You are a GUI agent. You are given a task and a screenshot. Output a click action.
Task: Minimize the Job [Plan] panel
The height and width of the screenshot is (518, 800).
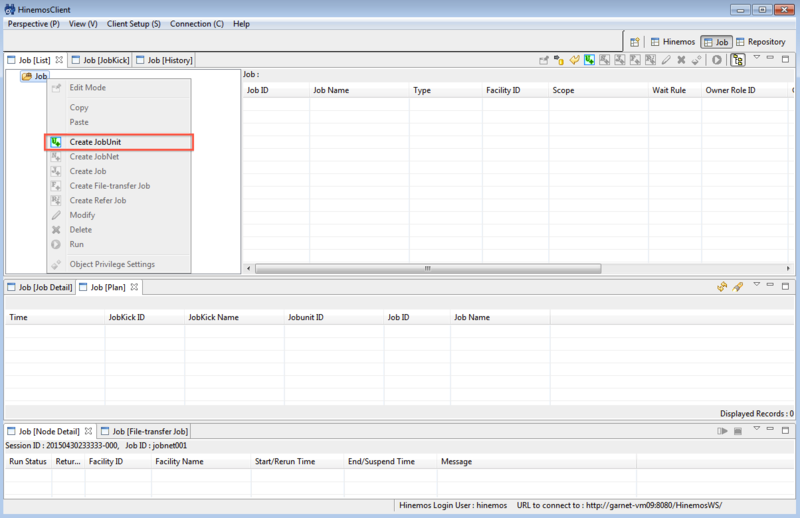pos(770,285)
